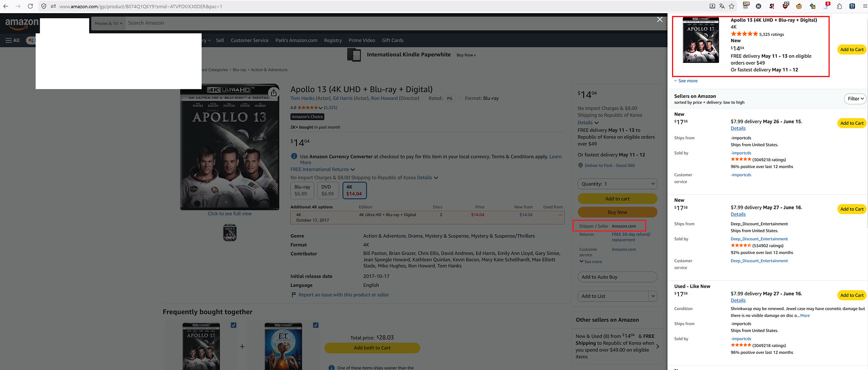Click the Korean '한' extension icon
Viewport: 868px width, 370px height.
click(x=852, y=6)
